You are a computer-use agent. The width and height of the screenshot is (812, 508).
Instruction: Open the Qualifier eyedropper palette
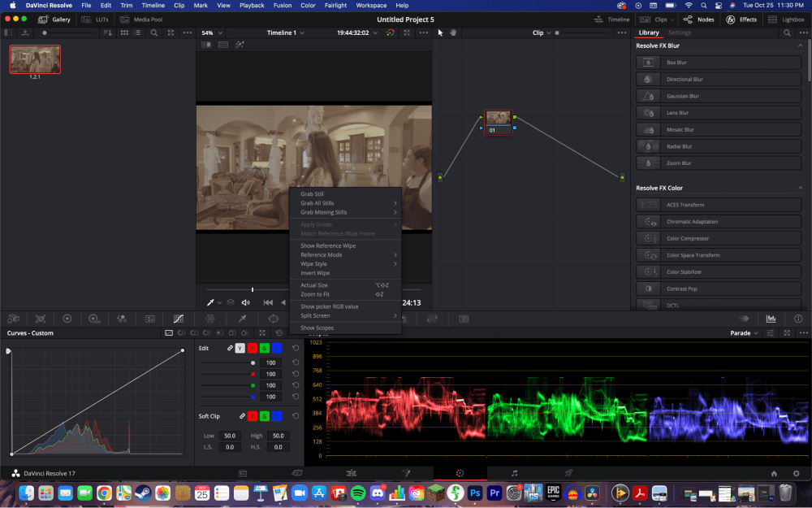242,319
